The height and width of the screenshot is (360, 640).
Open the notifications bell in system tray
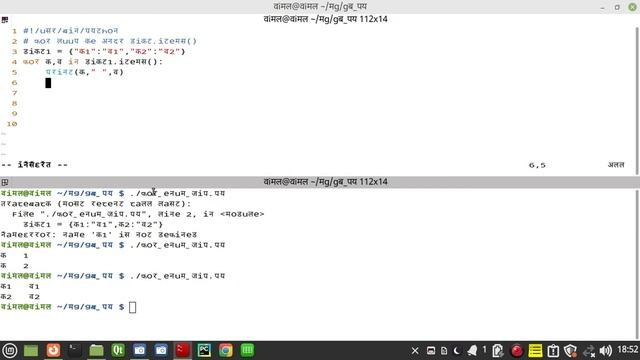[x=472, y=350]
